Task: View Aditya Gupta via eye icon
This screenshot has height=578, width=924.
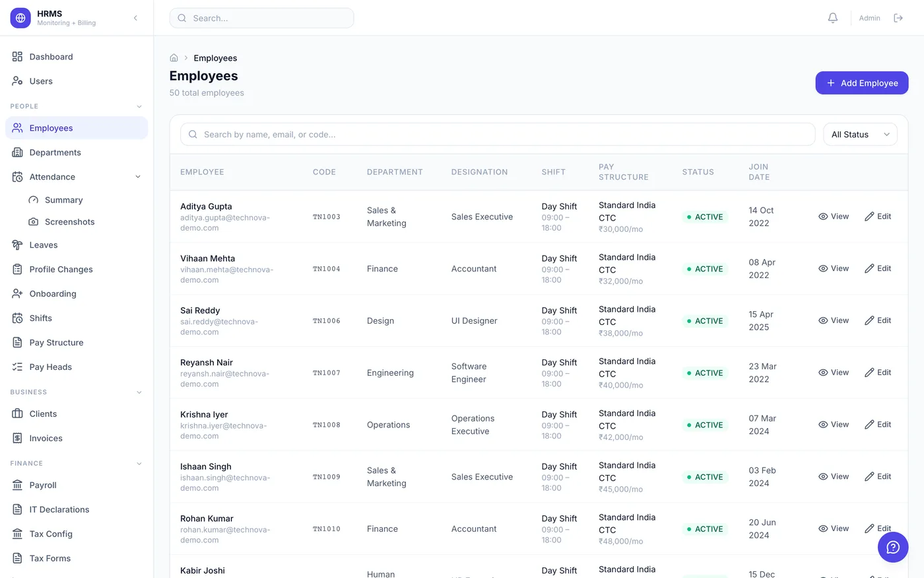Action: click(823, 217)
